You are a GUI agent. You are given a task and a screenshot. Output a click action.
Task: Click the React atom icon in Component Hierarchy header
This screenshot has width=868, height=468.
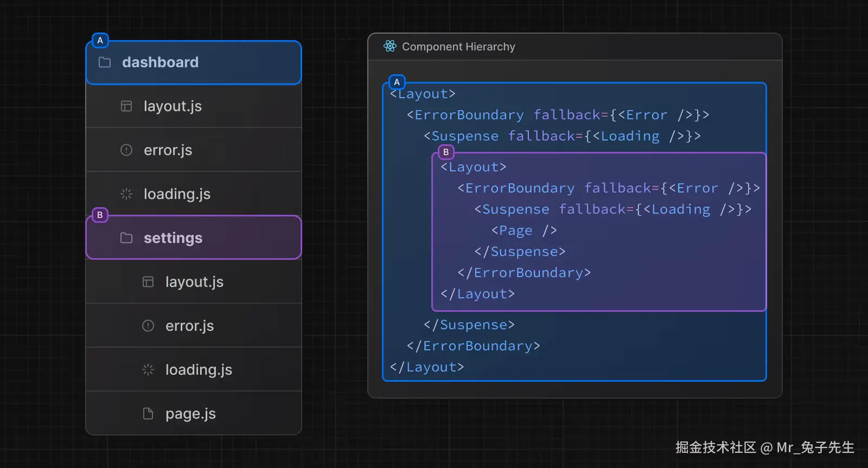(x=390, y=47)
